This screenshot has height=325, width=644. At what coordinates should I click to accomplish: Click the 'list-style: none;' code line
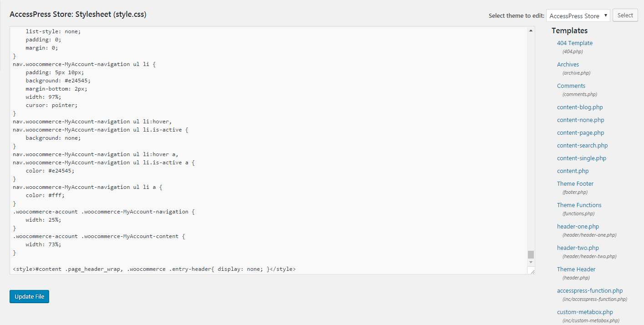53,31
